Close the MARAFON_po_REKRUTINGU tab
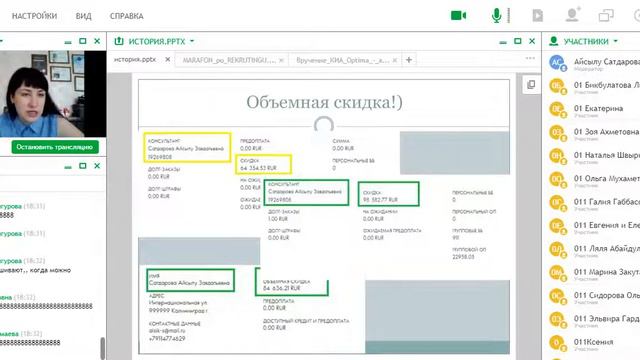The image size is (640, 360). [281, 60]
